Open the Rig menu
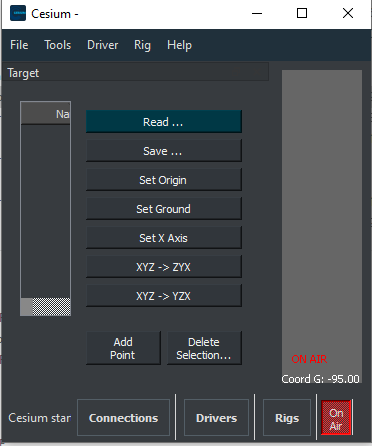The height and width of the screenshot is (446, 372). tap(142, 45)
